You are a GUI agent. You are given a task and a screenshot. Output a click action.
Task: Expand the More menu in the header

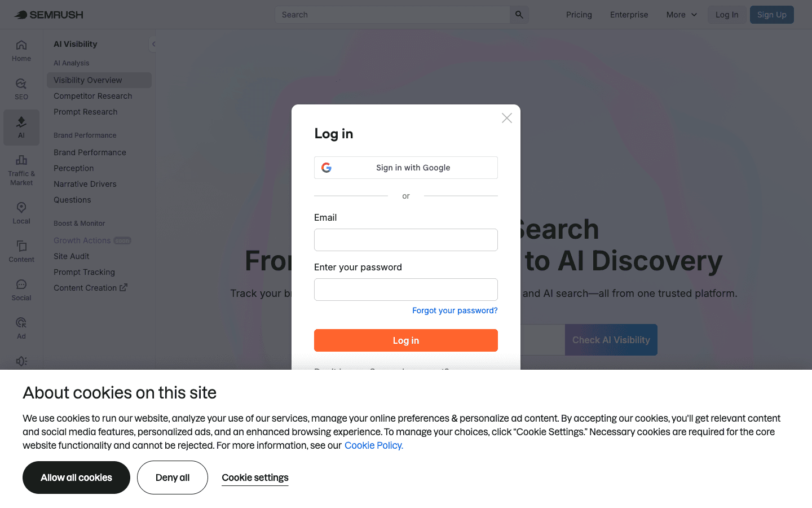[x=681, y=15]
